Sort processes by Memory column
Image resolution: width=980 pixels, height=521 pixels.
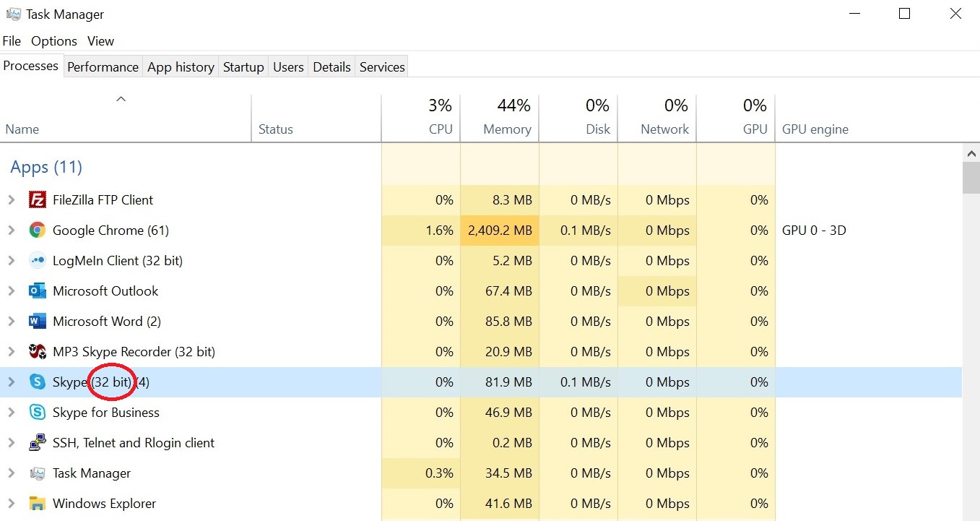click(x=499, y=119)
